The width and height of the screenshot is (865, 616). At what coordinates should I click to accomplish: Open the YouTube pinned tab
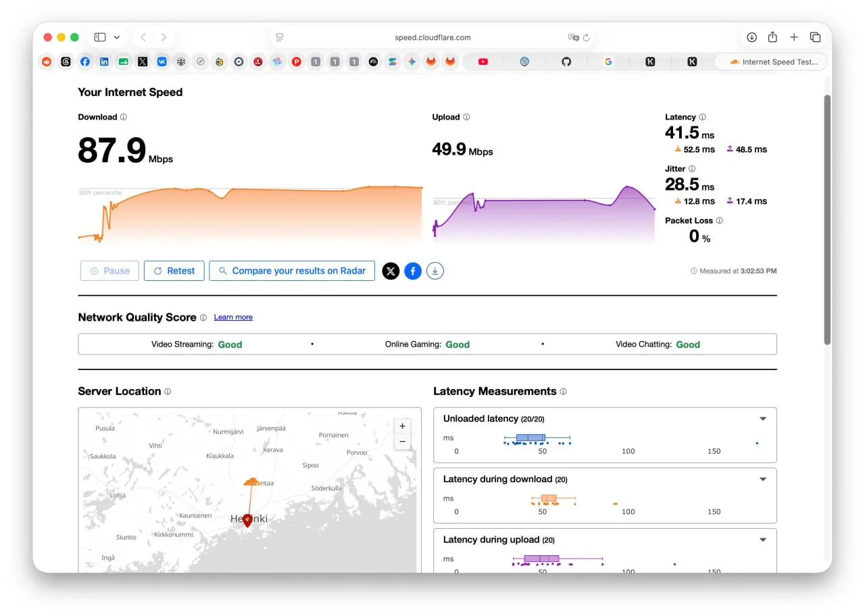[483, 61]
